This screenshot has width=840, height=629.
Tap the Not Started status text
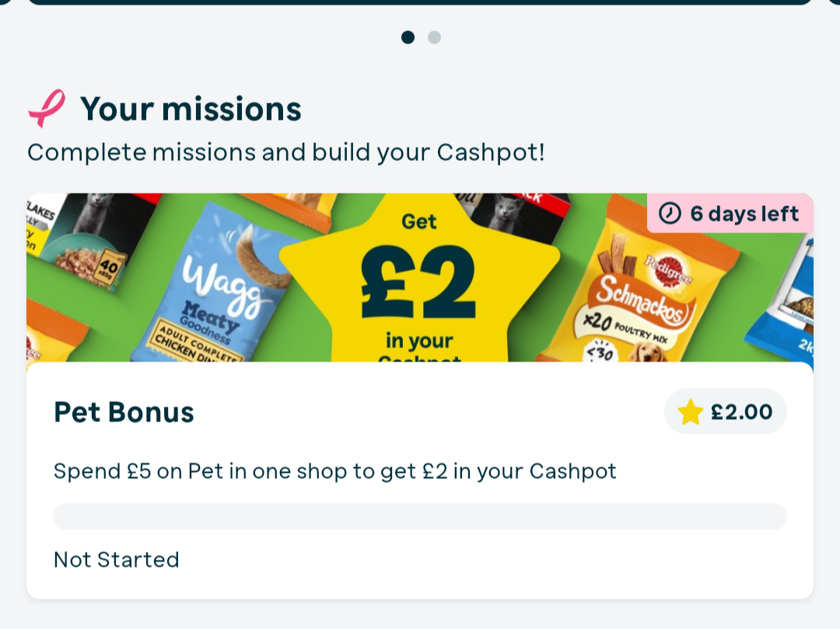[117, 560]
